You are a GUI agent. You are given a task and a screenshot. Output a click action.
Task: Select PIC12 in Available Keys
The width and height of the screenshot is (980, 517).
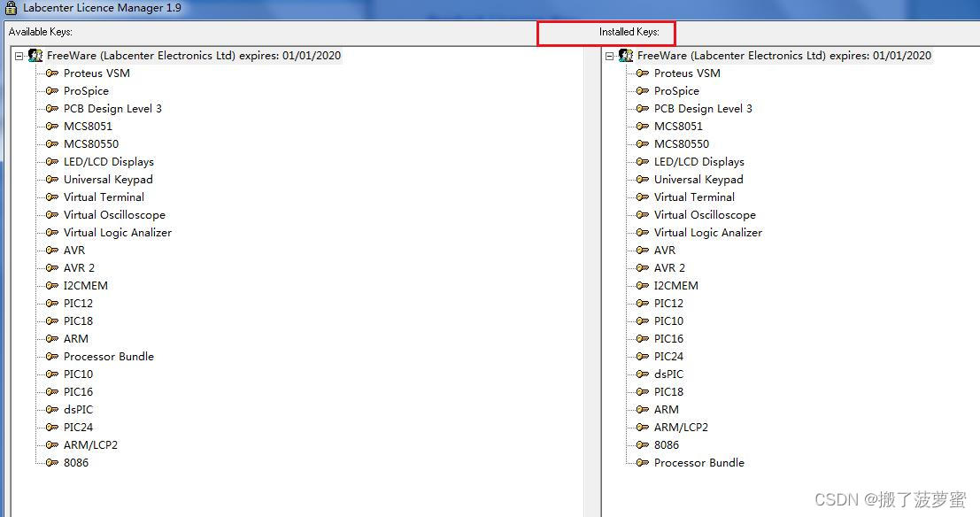pos(78,303)
